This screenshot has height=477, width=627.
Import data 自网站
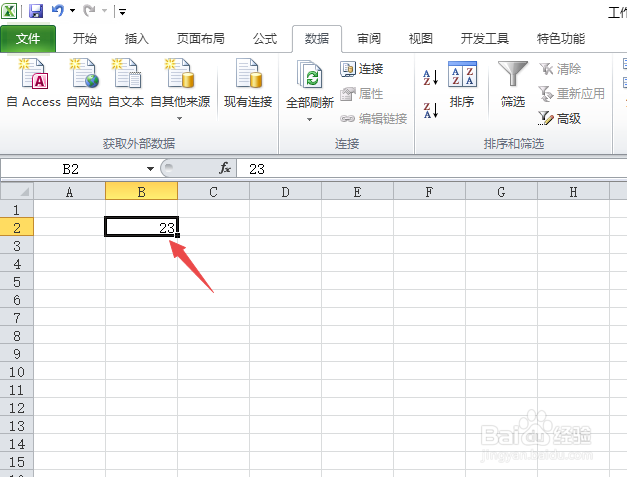tap(84, 83)
